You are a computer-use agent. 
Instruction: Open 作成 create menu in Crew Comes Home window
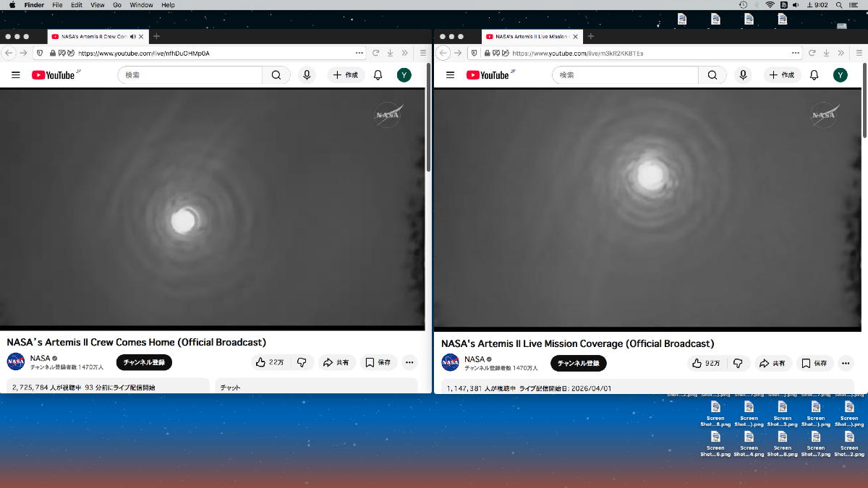346,74
